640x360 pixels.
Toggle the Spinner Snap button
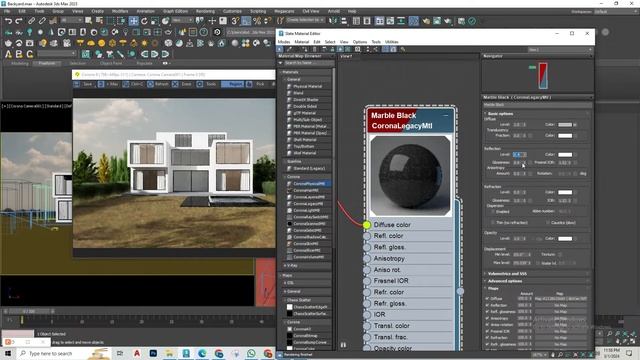tap(268, 20)
